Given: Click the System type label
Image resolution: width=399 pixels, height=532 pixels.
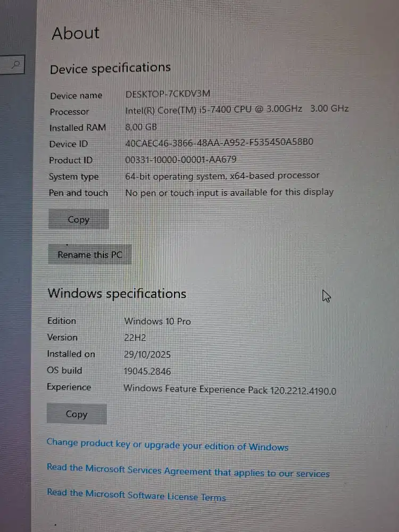Looking at the screenshot, I should coord(73,177).
